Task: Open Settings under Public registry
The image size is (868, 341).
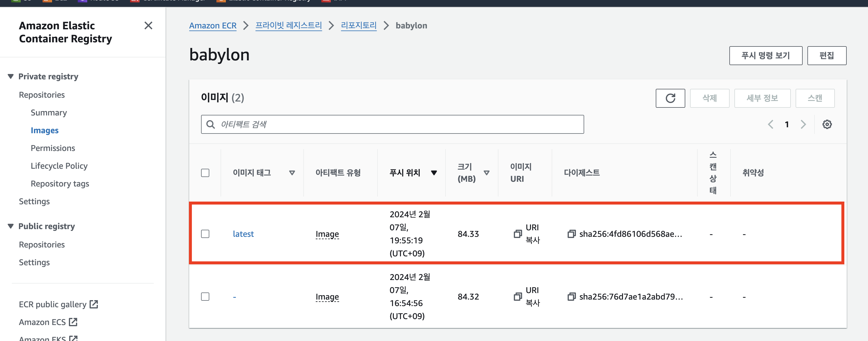Action: (34, 263)
